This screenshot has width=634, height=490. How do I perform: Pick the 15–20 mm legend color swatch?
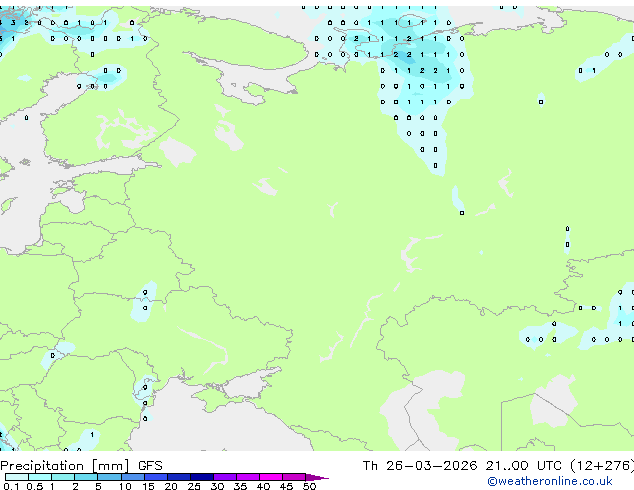[155, 477]
